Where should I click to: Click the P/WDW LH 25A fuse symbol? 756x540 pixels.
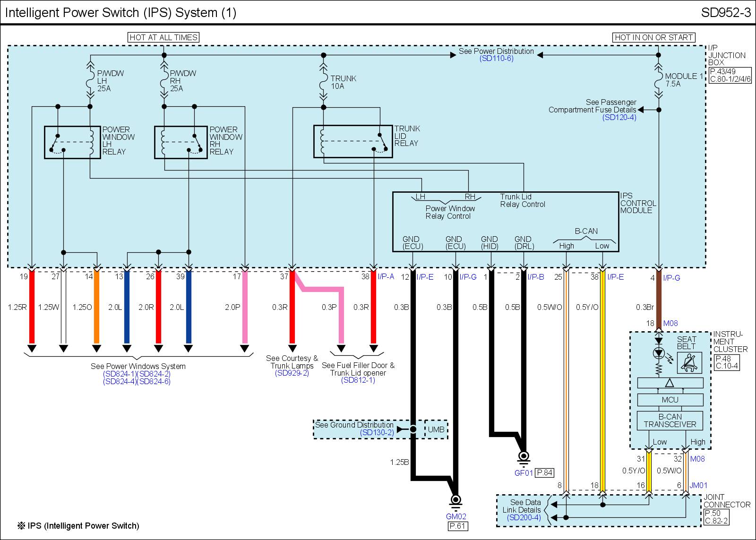(x=90, y=81)
